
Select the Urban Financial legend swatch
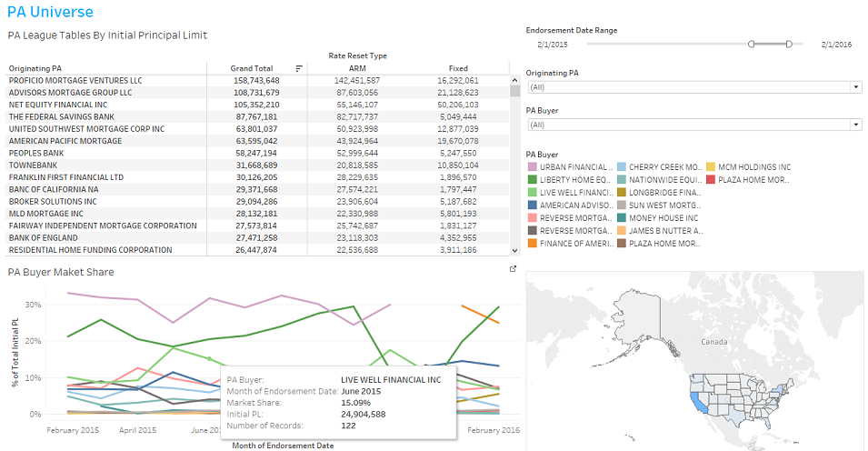click(532, 166)
